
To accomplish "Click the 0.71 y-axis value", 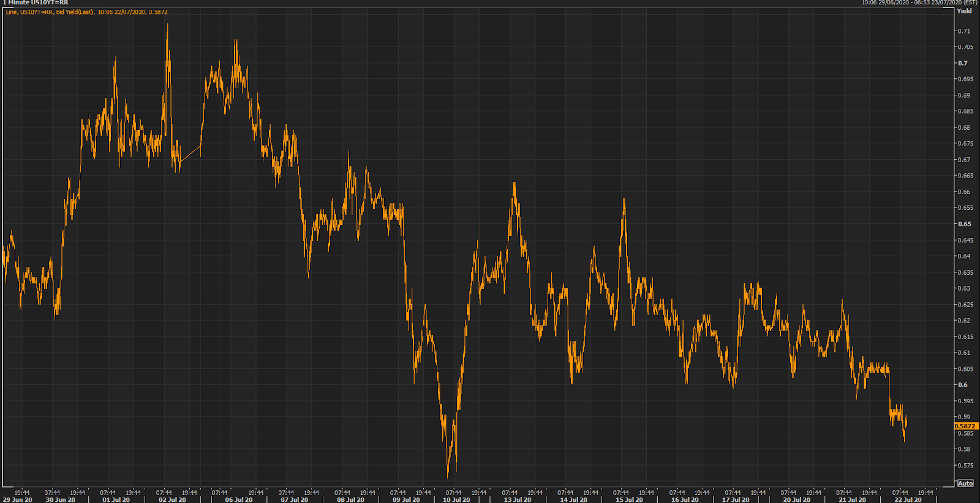I will (x=964, y=31).
